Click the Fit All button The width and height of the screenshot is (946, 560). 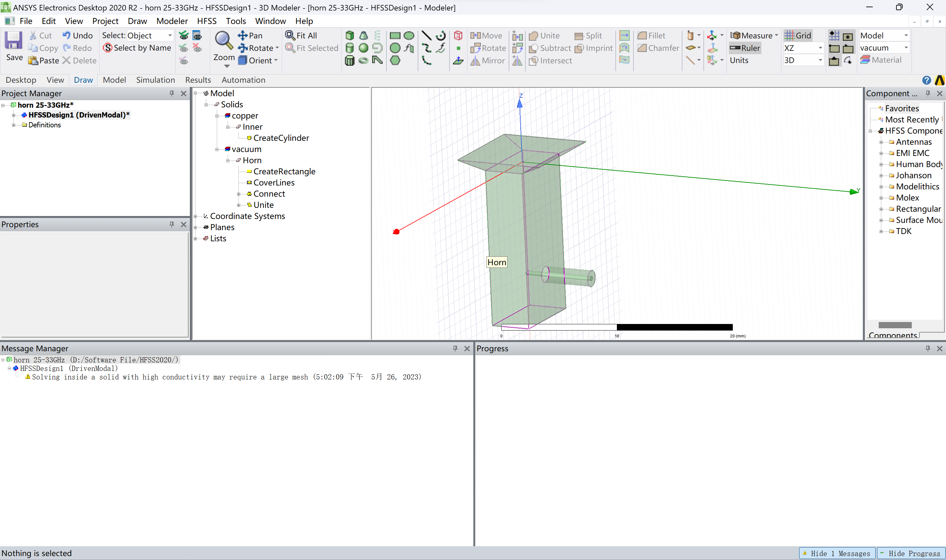pos(301,35)
